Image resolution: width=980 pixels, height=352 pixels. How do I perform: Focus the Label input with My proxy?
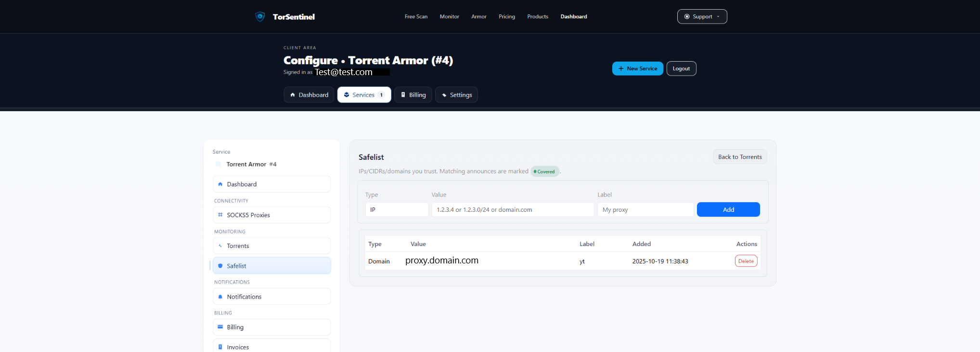pyautogui.click(x=645, y=209)
